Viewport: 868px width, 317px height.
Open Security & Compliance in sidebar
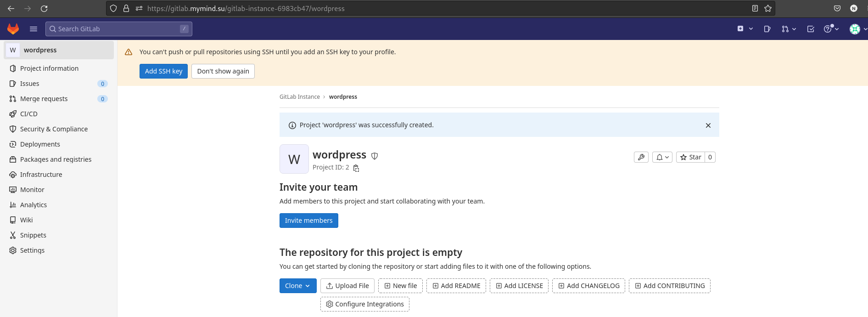[59, 129]
